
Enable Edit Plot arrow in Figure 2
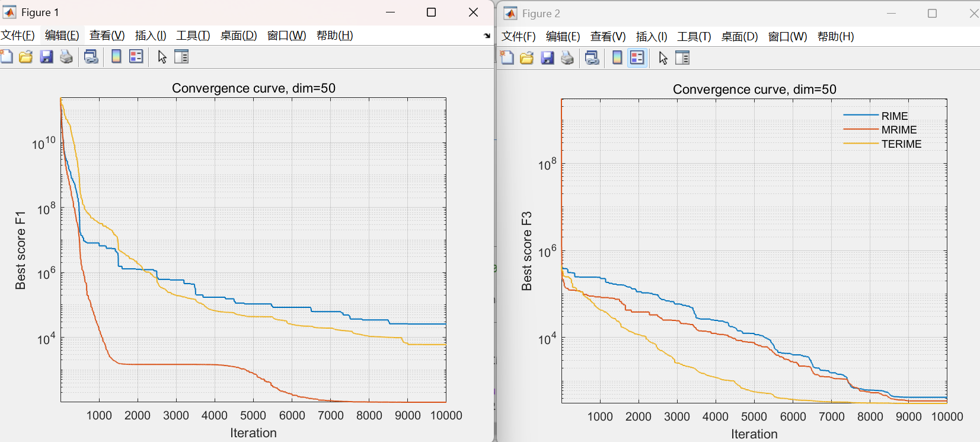tap(663, 58)
